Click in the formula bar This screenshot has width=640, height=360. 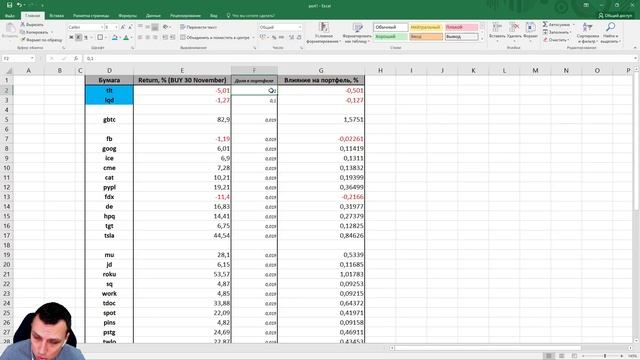359,58
